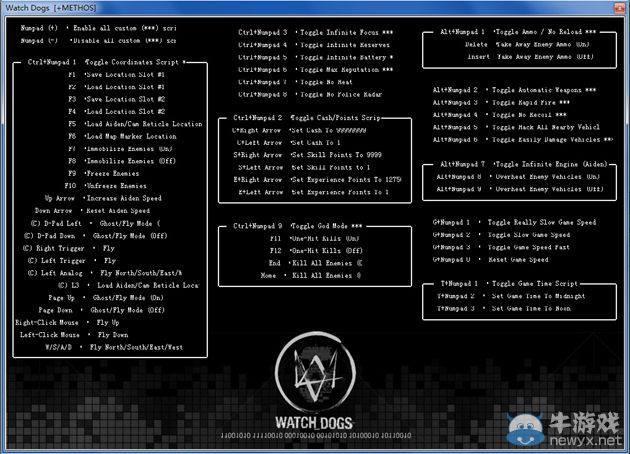The width and height of the screenshot is (630, 454).
Task: Click the 'Toggle Ammo / No Reload' heading
Action: point(544,32)
